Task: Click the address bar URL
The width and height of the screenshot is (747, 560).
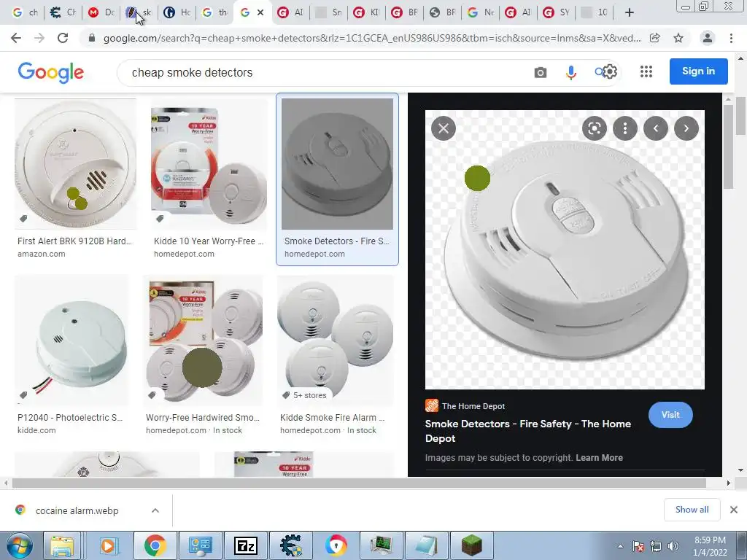Action: 371,38
